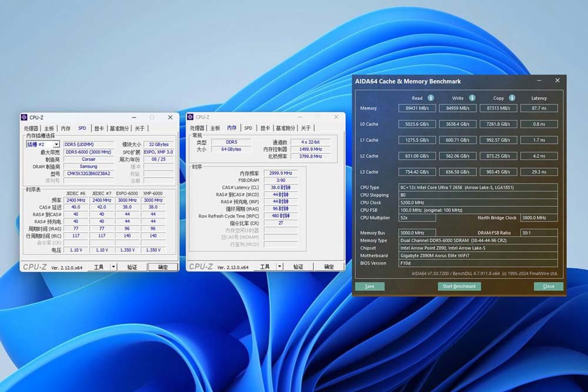
Task: Click the part number CMK5X32G2B60Z38A2
Action: click(x=89, y=173)
